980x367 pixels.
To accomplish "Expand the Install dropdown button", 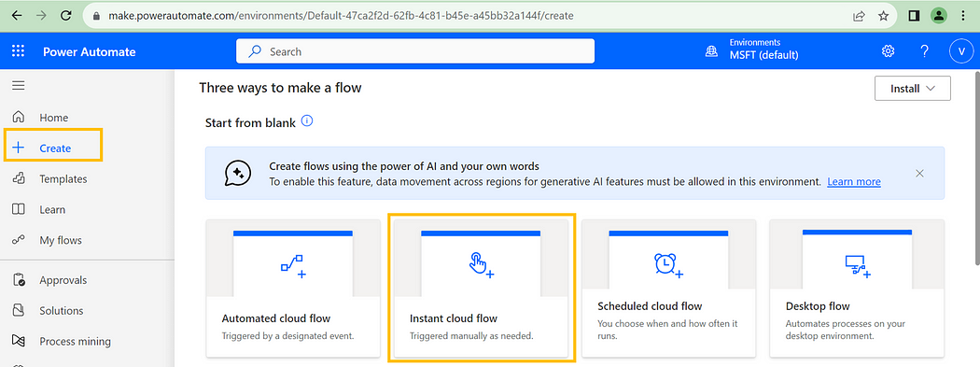I will pos(913,88).
